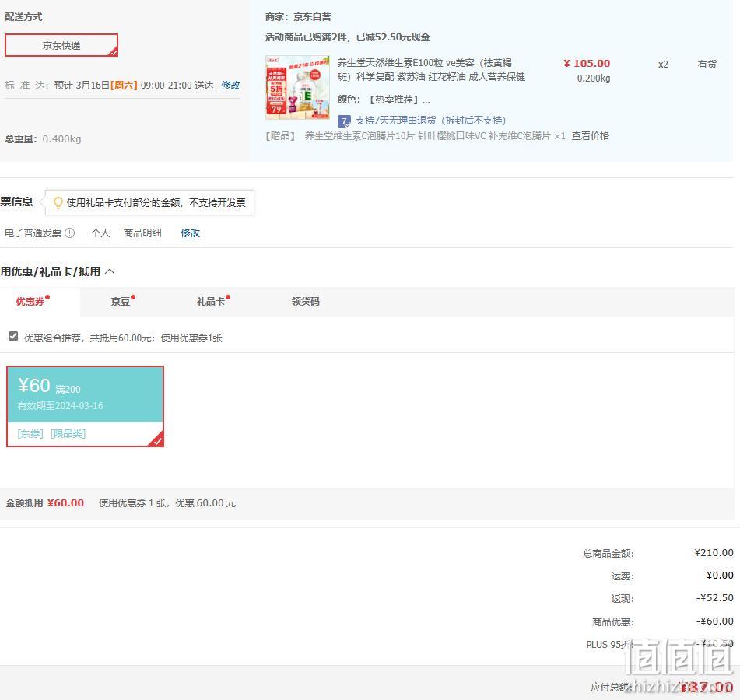
Task: Click 活动商品已购满2件 promotion text
Action: pyautogui.click(x=347, y=37)
